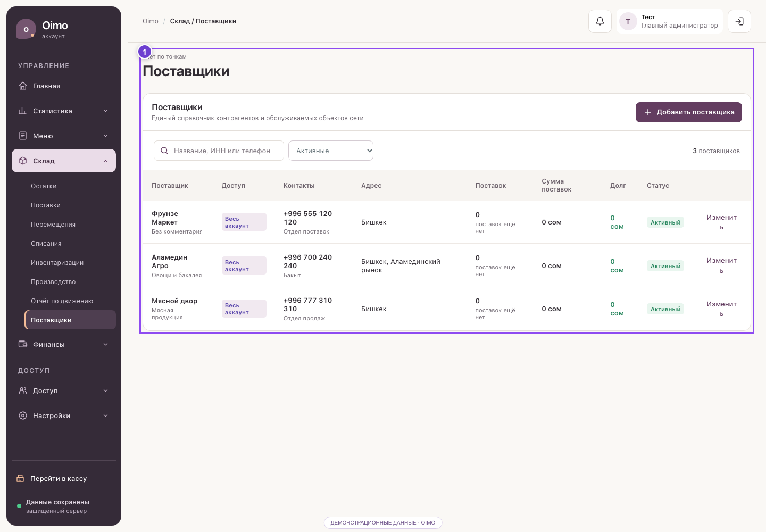766x532 pixels.
Task: Click the Финансы wallet icon
Action: pyautogui.click(x=23, y=344)
